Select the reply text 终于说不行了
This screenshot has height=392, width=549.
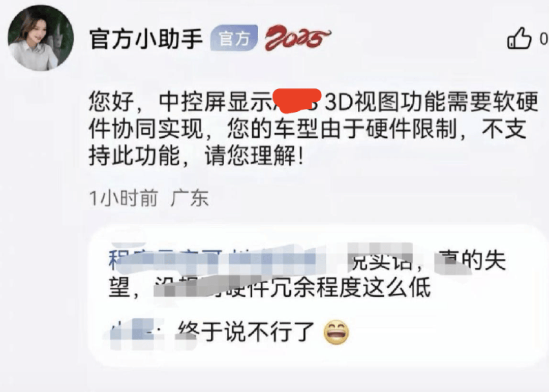[x=246, y=331]
